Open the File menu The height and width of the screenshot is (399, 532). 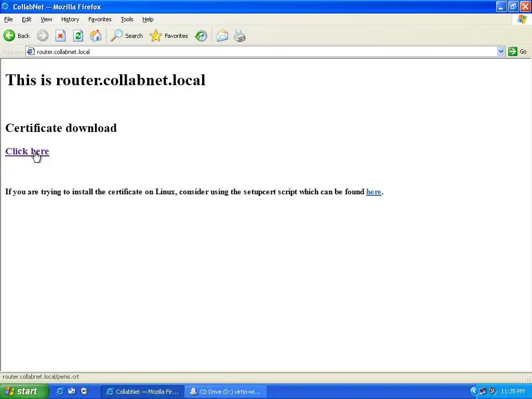(x=8, y=19)
